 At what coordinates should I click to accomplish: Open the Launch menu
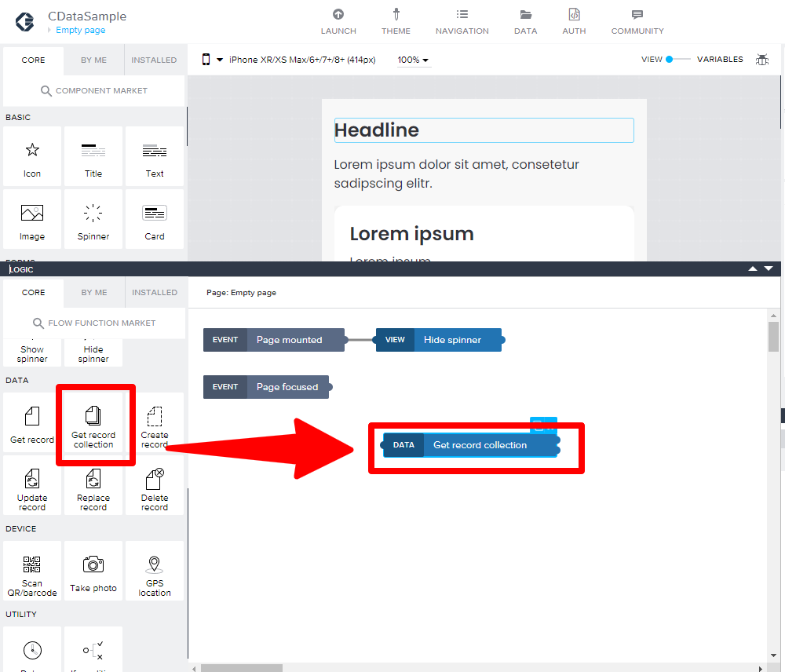338,22
